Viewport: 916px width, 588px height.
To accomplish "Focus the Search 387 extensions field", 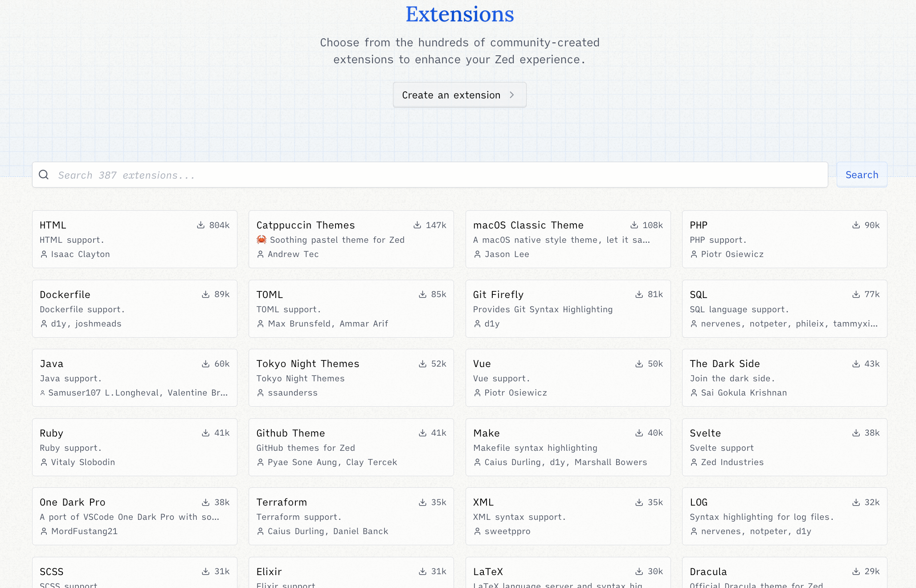I will (x=430, y=175).
